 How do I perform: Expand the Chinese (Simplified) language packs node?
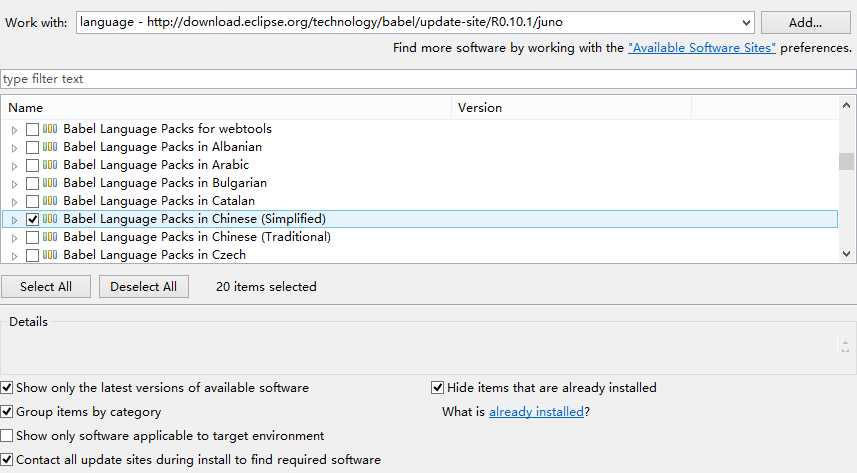[x=15, y=220]
